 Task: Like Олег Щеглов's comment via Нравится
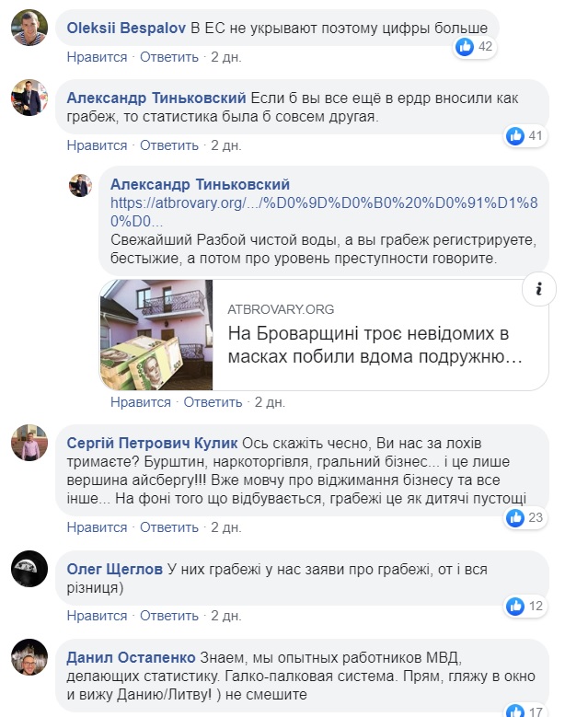point(97,616)
